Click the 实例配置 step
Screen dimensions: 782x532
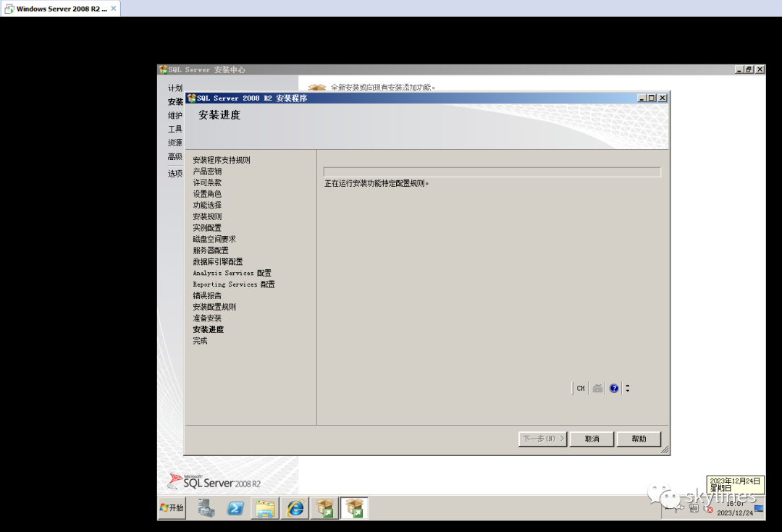[x=207, y=228]
